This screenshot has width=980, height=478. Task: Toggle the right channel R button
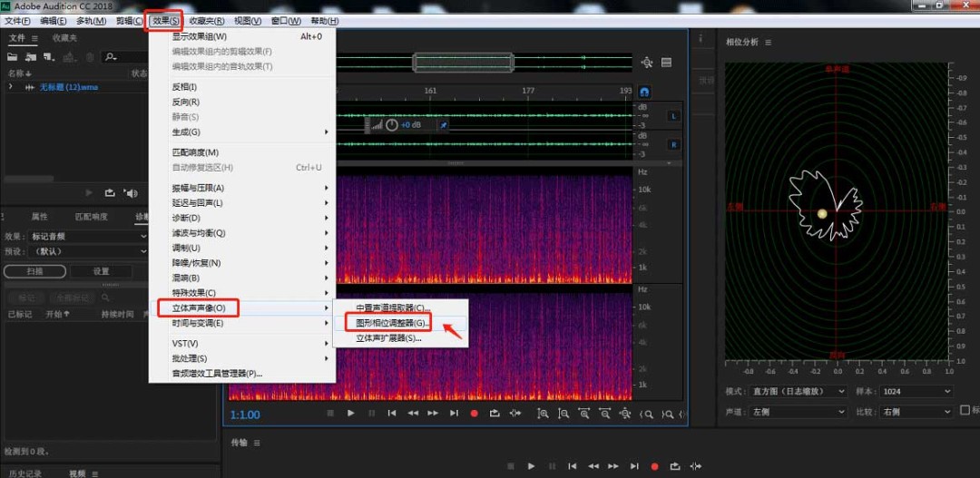(x=674, y=144)
